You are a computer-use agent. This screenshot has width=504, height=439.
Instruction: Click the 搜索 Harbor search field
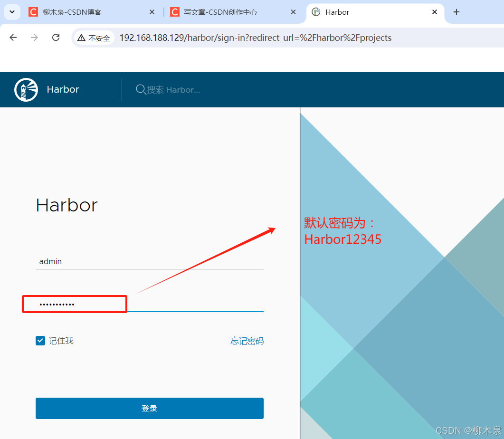(173, 90)
